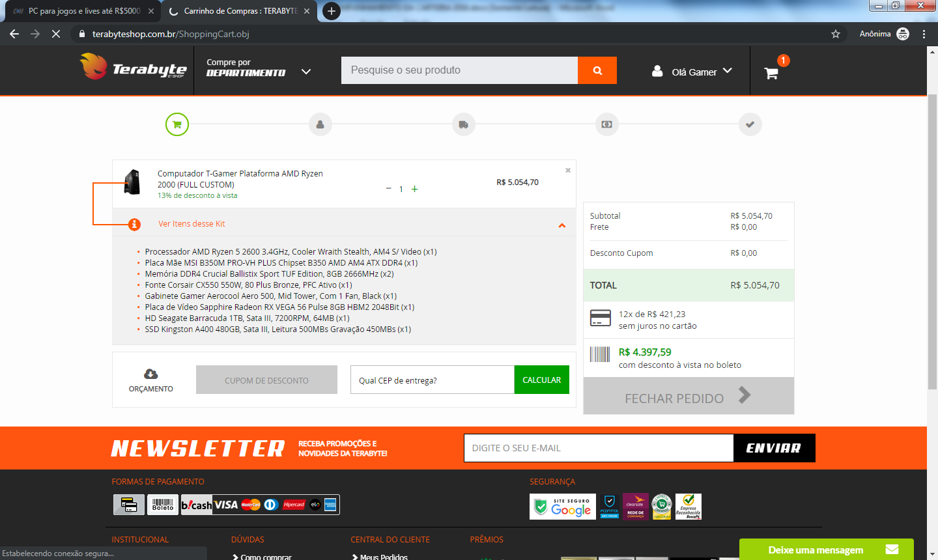Screen dimensions: 938x560
Task: Close the Carrinho de Compras tab
Action: [307, 11]
